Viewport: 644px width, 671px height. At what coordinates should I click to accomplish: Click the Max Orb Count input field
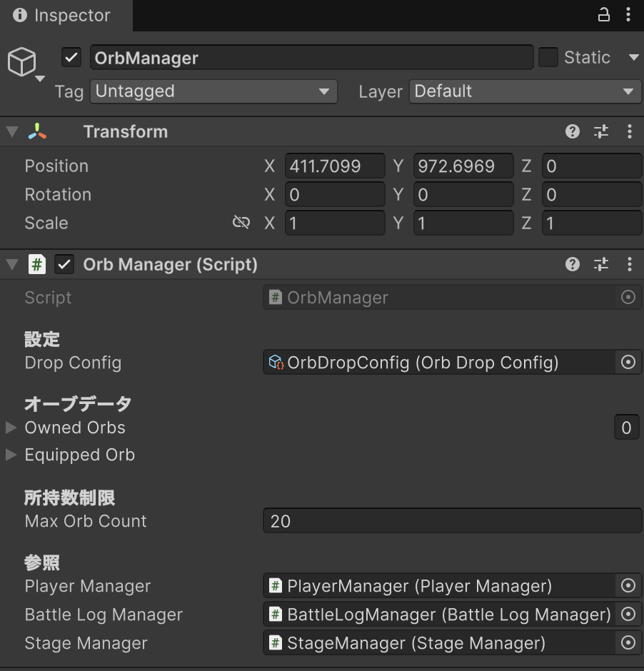pyautogui.click(x=452, y=521)
